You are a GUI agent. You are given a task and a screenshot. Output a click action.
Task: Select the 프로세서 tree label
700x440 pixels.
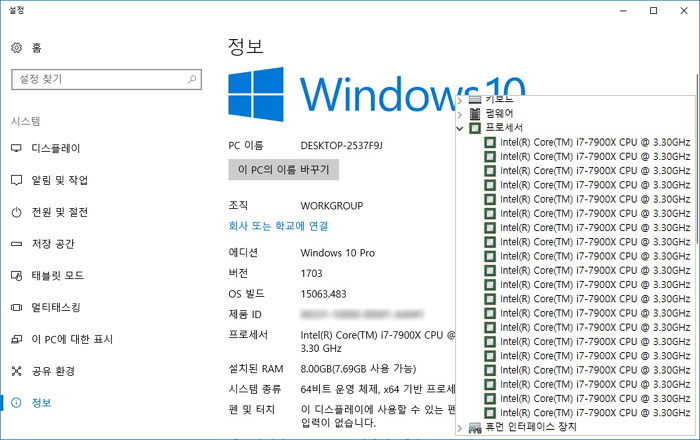(504, 128)
